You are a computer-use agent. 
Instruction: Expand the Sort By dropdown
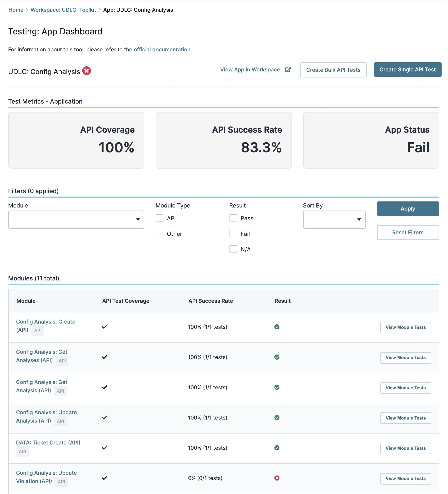(334, 220)
